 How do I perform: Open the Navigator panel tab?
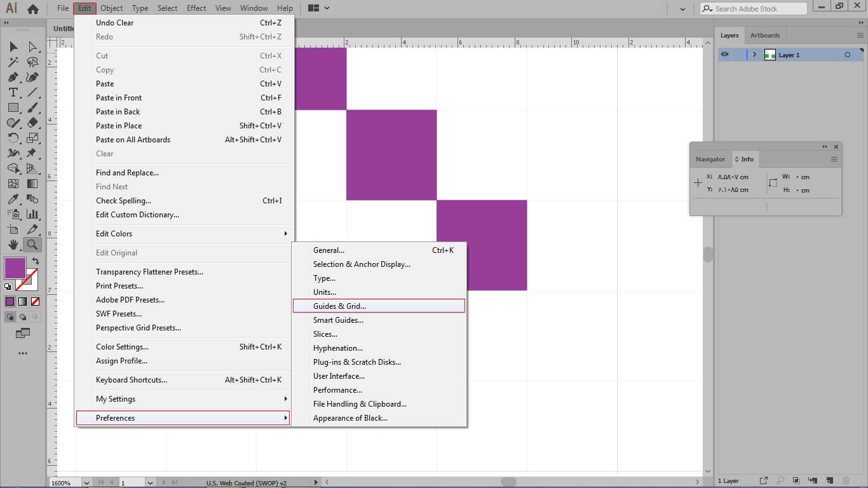(x=710, y=159)
